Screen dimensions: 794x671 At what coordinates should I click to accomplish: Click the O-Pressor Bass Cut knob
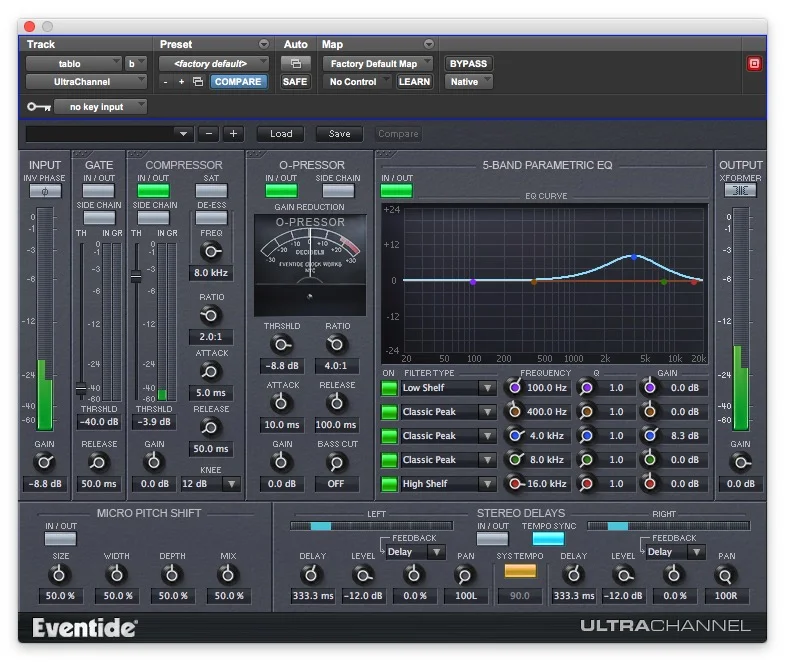(x=335, y=462)
